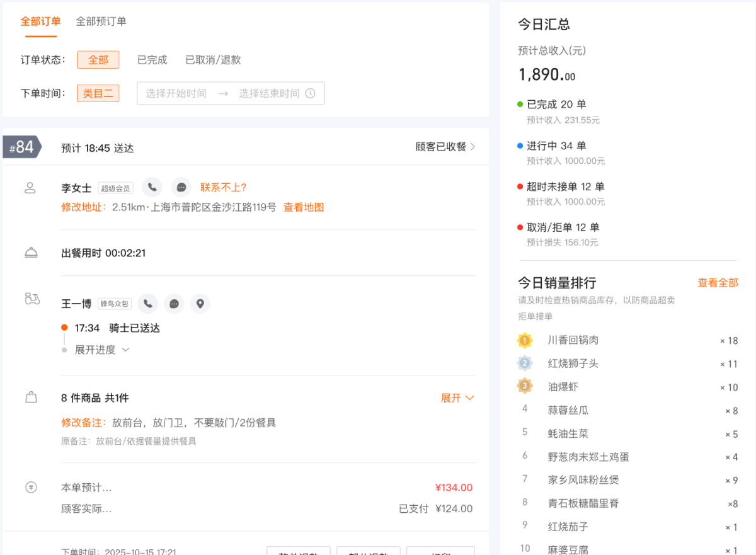Open 查看全部 sales ranking list
This screenshot has height=555, width=756.
click(718, 282)
